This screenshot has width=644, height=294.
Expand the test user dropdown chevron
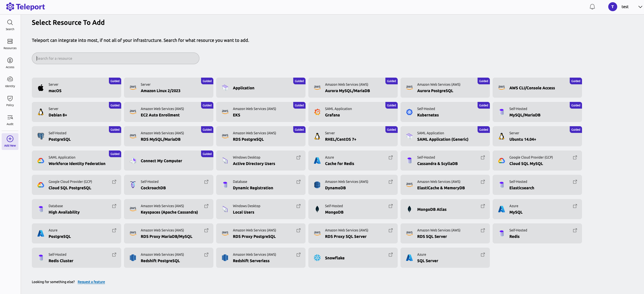tap(640, 7)
